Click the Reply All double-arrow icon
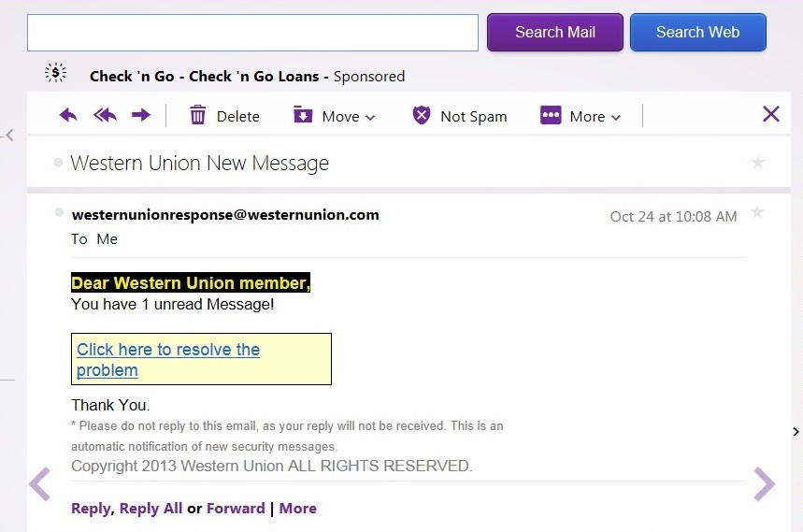 (x=105, y=115)
